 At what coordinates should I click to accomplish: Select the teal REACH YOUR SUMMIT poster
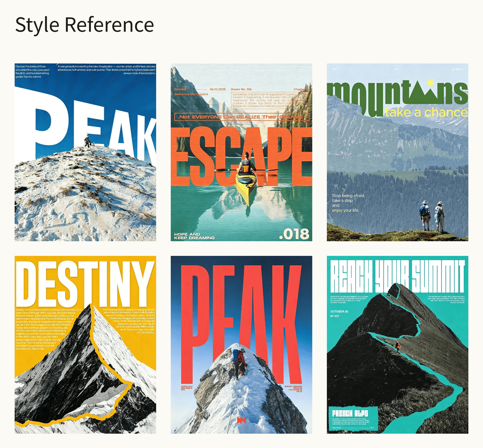397,345
